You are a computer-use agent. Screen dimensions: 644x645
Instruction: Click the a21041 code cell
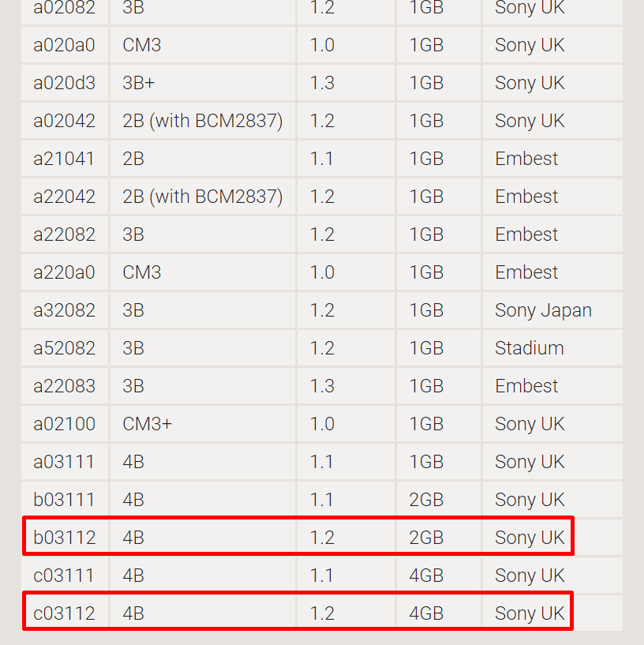pos(64,159)
